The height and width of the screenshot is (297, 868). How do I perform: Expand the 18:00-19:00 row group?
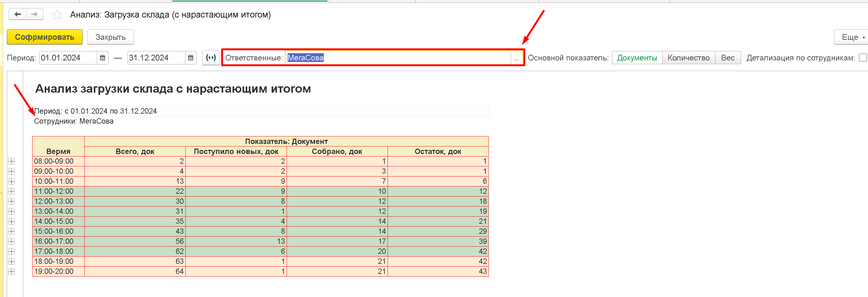click(12, 261)
